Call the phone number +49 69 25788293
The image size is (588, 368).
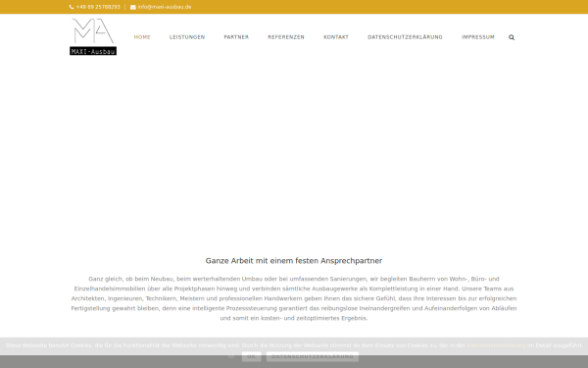click(x=98, y=7)
